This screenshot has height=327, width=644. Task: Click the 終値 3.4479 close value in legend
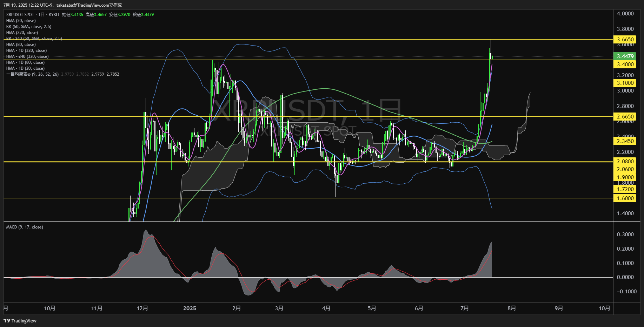tap(143, 15)
